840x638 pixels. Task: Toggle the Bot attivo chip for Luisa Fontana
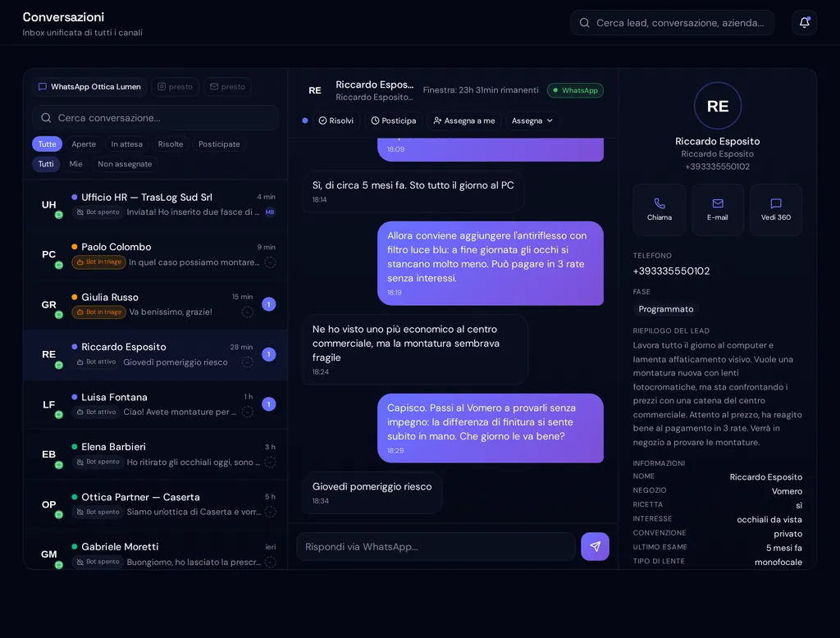(97, 412)
